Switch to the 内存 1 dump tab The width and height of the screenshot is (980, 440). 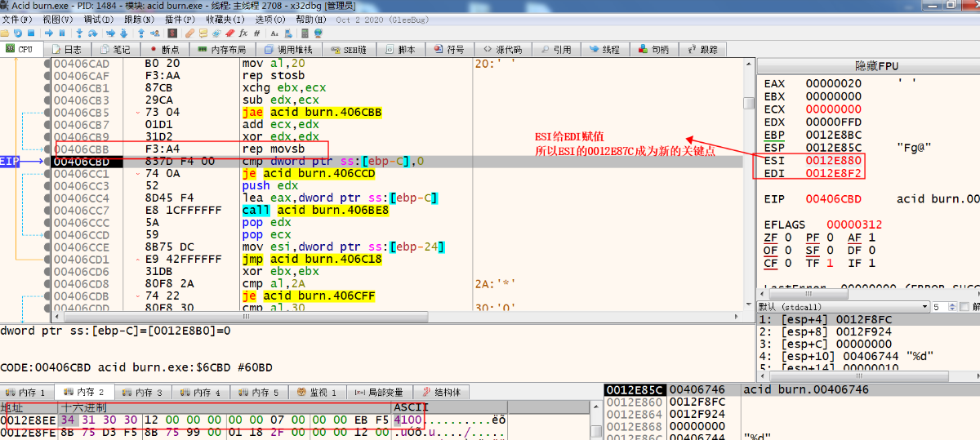tap(28, 393)
